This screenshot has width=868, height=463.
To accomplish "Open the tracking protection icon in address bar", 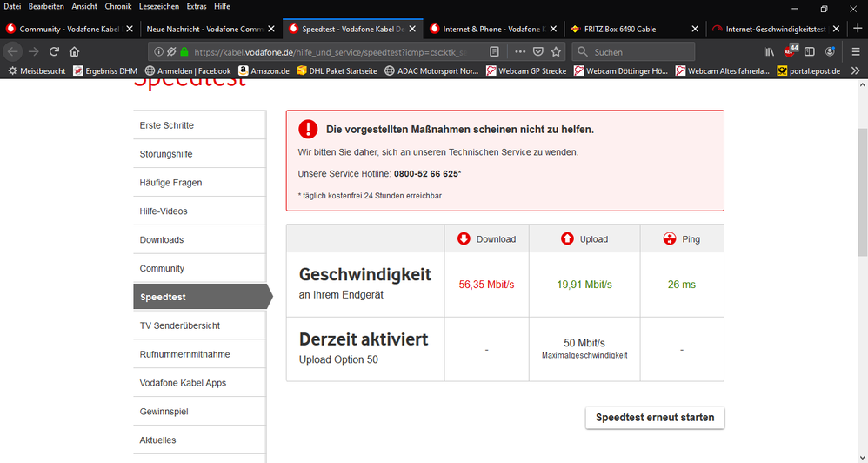I will point(171,51).
